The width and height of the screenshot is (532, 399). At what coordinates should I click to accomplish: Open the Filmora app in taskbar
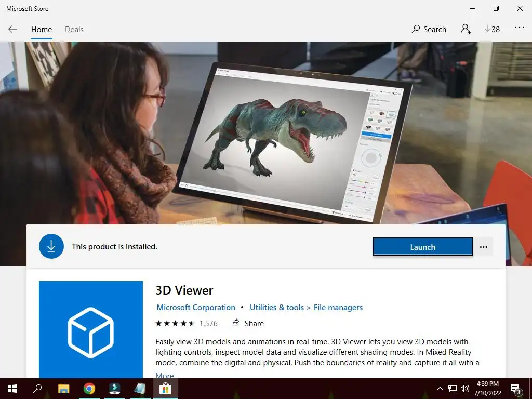115,389
